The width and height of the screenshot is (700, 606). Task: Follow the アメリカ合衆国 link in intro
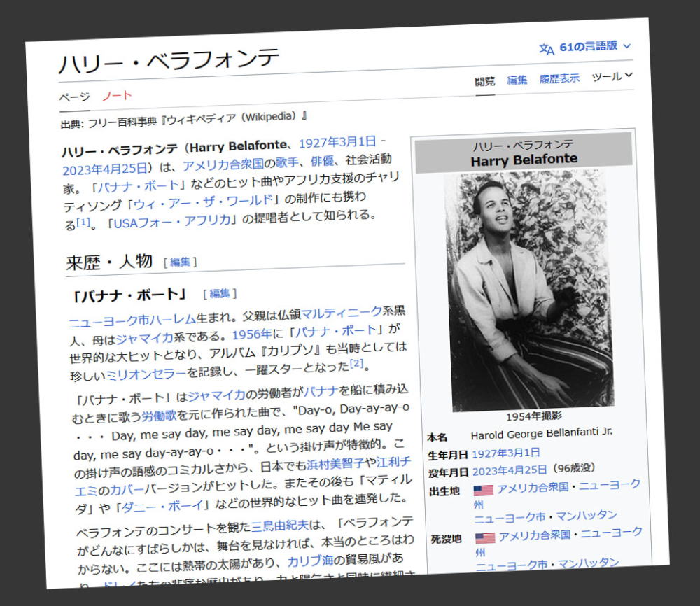[x=223, y=164]
